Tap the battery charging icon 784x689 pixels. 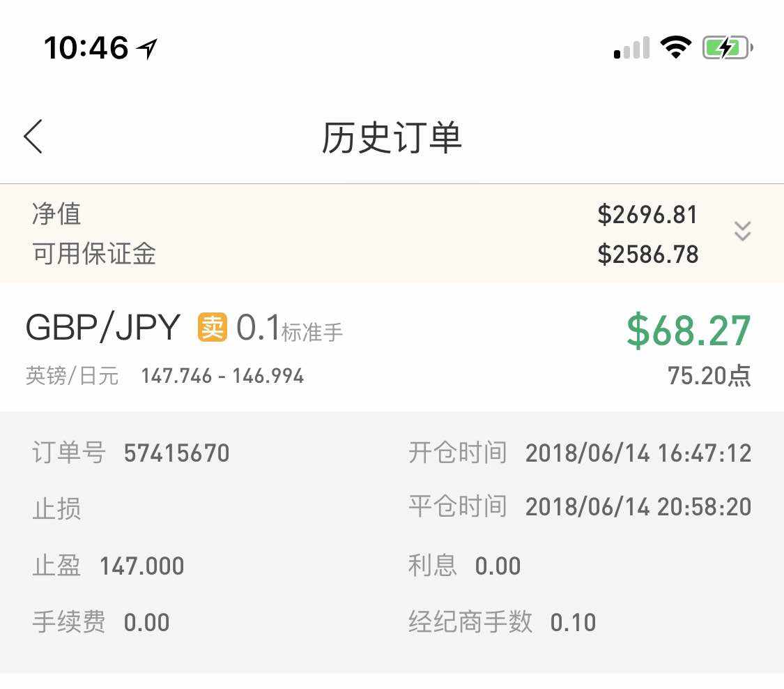(x=727, y=48)
